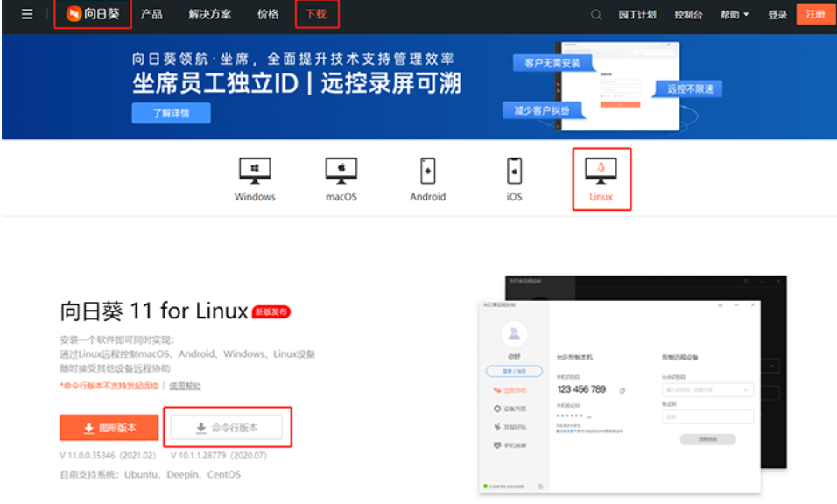Click the 向日葵 11 for Linux heading

[154, 311]
